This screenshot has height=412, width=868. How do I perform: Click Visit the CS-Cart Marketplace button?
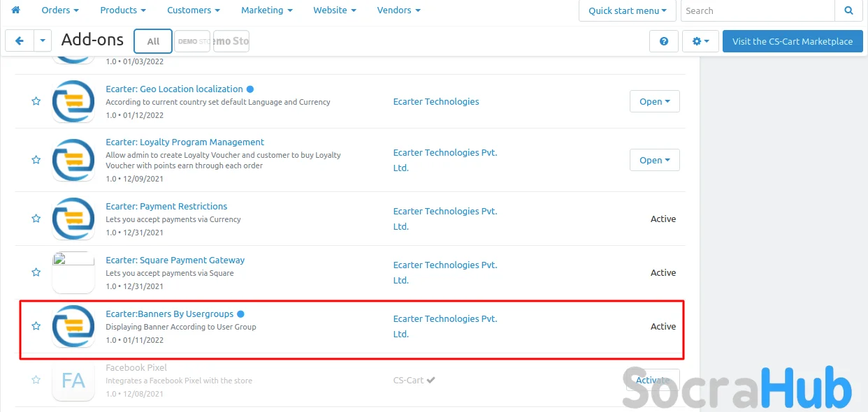point(792,41)
